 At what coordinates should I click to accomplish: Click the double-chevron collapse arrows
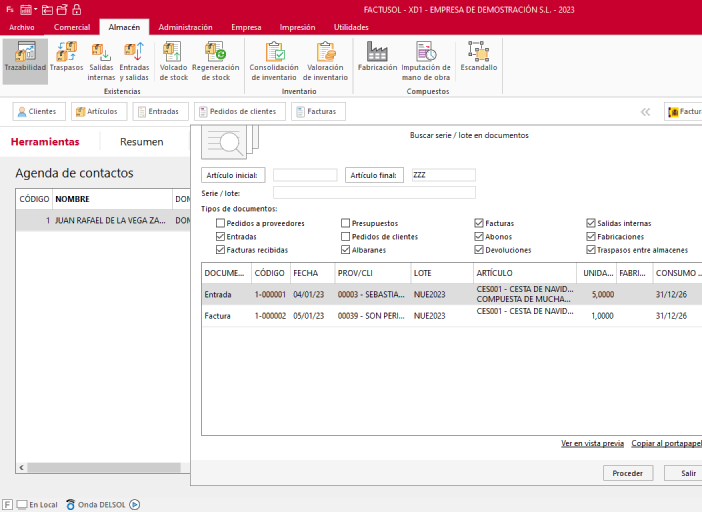pyautogui.click(x=645, y=112)
